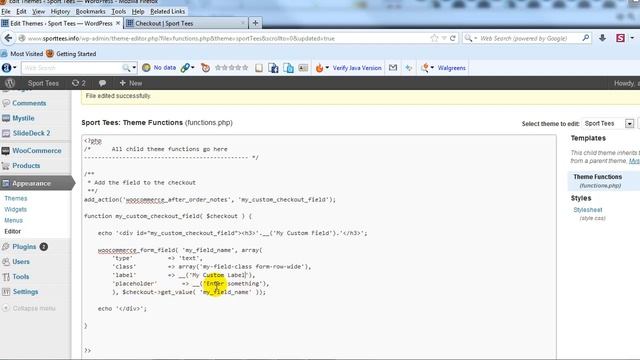640x360 pixels.
Task: Click the Getting Started Firefox icon
Action: click(50, 53)
